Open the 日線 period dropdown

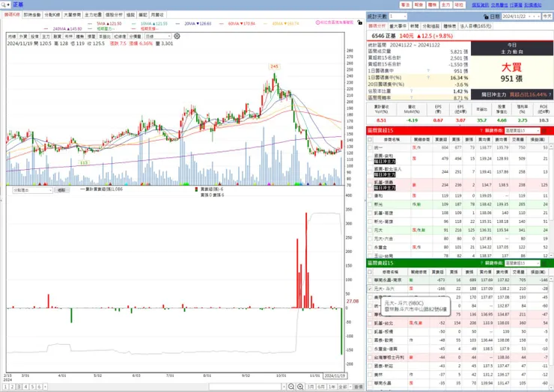[x=158, y=37]
